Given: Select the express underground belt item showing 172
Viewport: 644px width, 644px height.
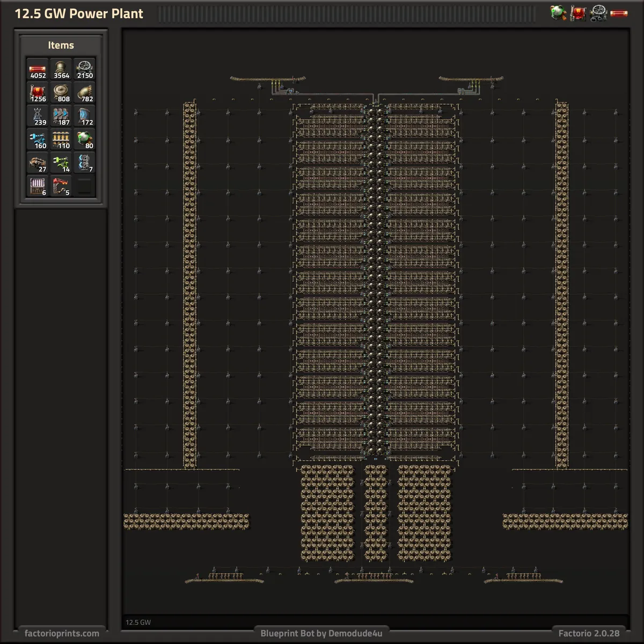Looking at the screenshot, I should click(x=85, y=116).
